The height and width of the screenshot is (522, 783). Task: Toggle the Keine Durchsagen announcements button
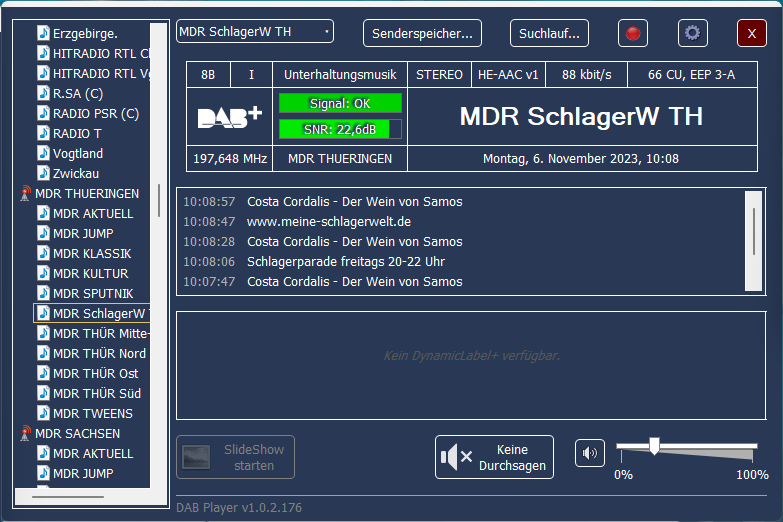pos(494,457)
